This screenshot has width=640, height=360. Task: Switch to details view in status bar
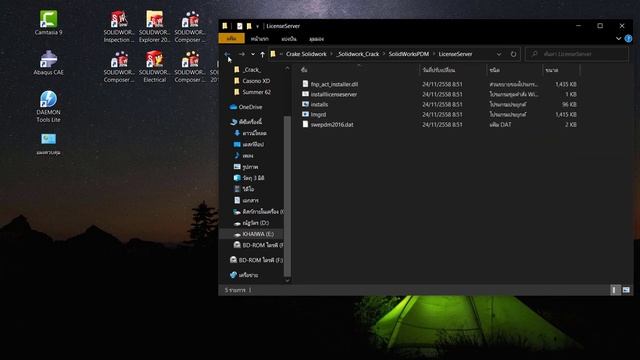[614, 290]
